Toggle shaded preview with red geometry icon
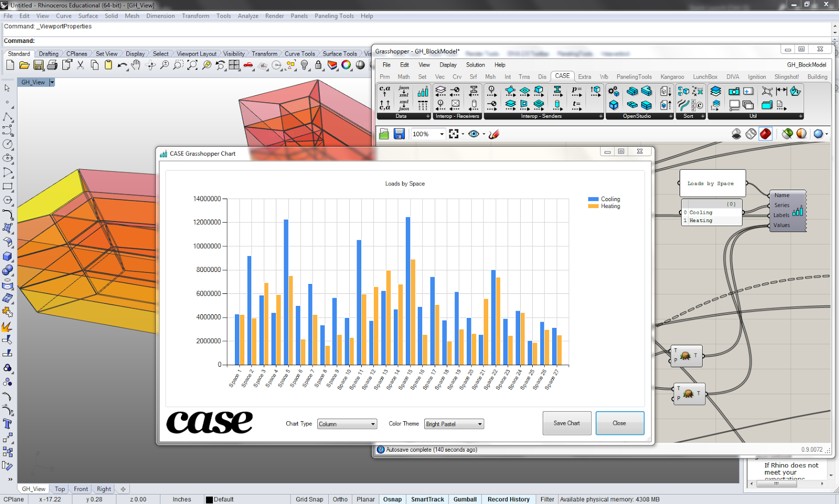Screen dimensions: 839x504 [x=766, y=134]
